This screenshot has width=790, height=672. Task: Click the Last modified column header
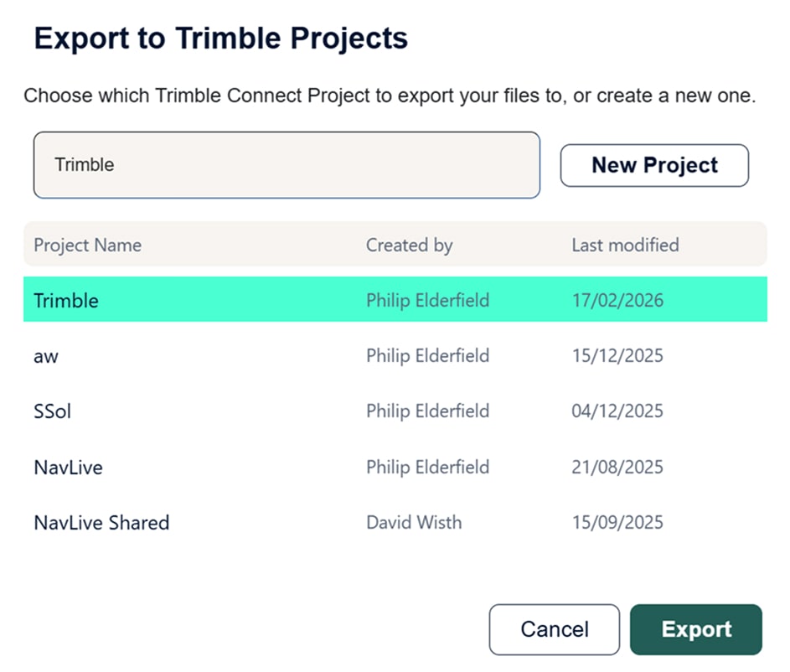(625, 246)
